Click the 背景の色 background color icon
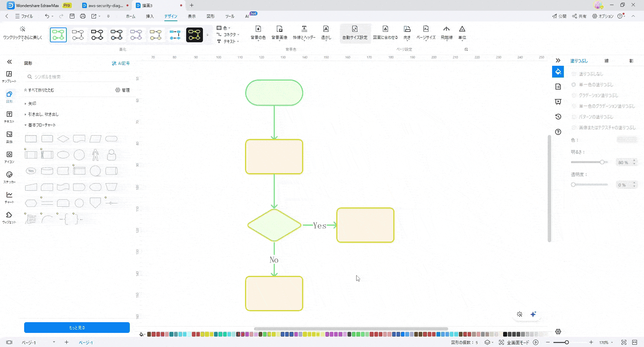This screenshot has height=347, width=644. (x=258, y=29)
